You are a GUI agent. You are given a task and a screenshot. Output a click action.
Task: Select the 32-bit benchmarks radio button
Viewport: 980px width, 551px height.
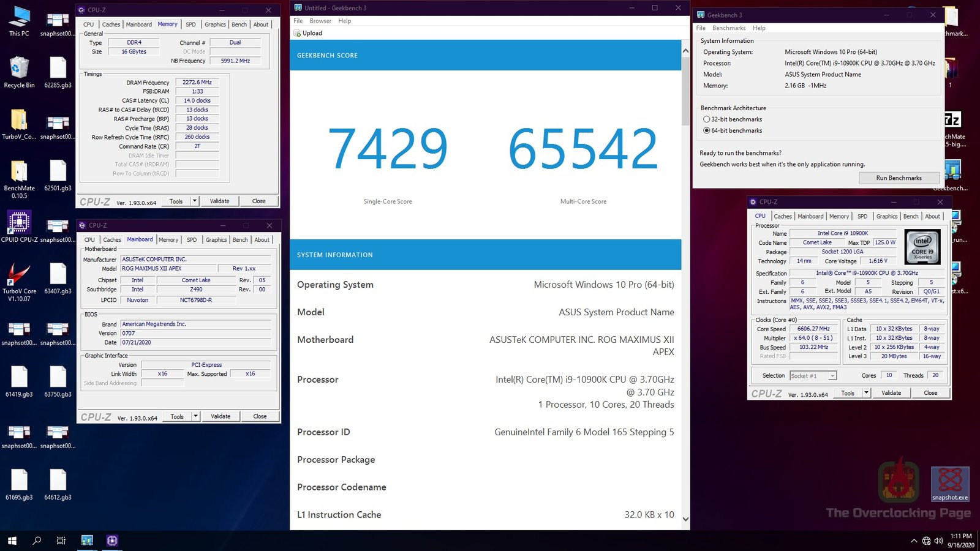707,119
